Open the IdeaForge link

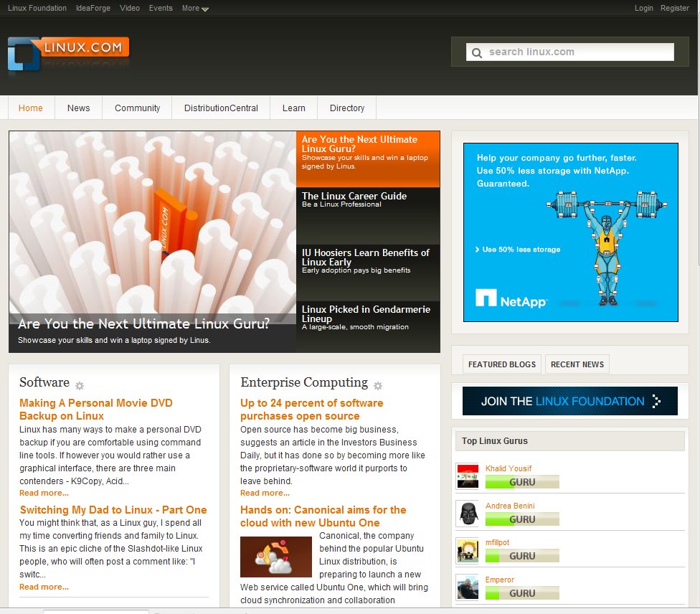point(93,8)
